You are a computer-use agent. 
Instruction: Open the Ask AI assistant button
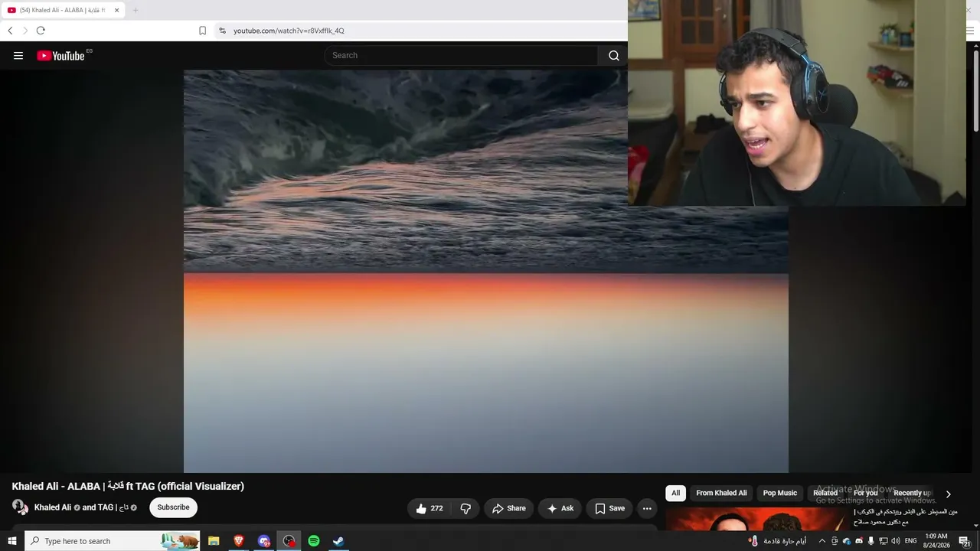point(560,508)
